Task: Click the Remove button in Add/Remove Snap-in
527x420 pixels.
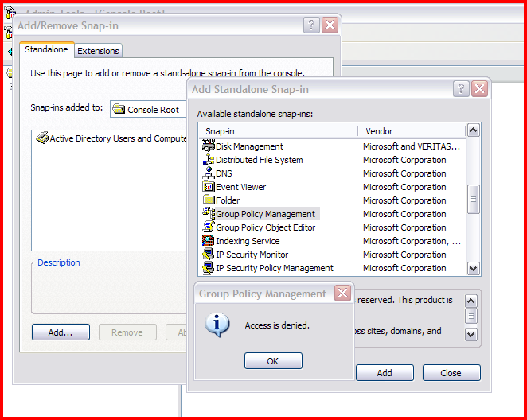Action: point(127,332)
